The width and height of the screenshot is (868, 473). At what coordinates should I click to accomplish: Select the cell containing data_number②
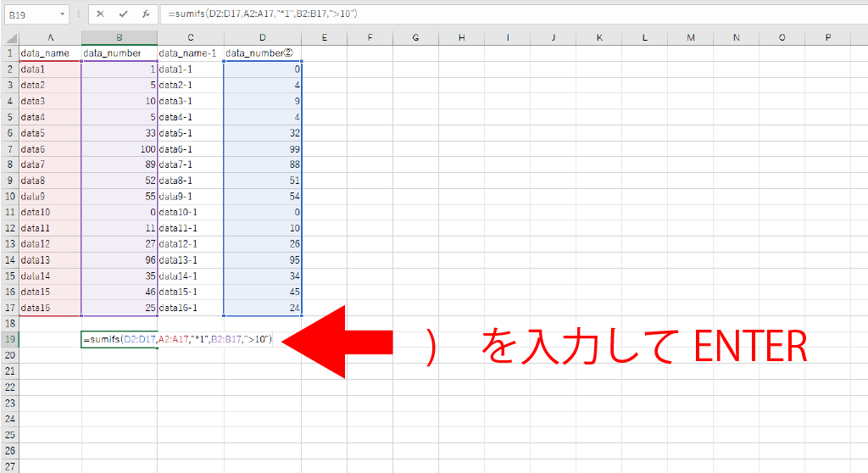pos(263,53)
